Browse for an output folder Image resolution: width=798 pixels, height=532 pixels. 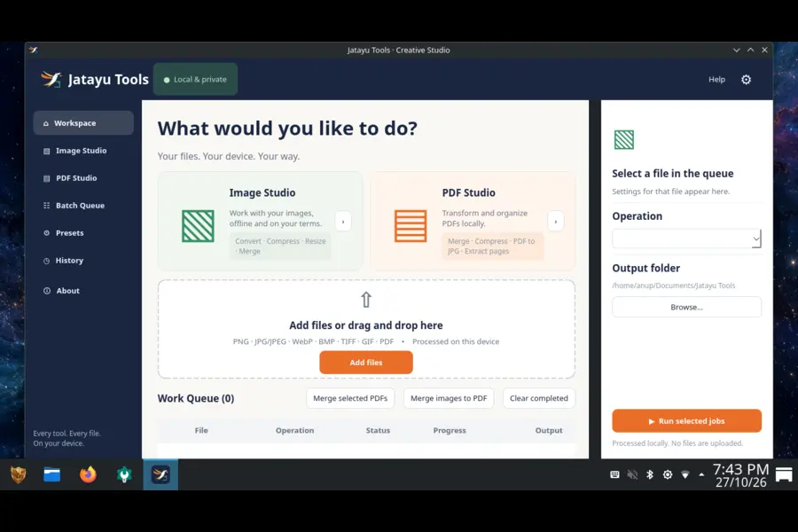[x=686, y=307]
